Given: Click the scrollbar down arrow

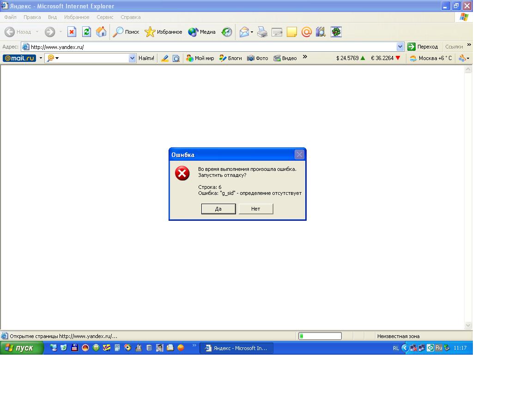Looking at the screenshot, I should pos(468,326).
